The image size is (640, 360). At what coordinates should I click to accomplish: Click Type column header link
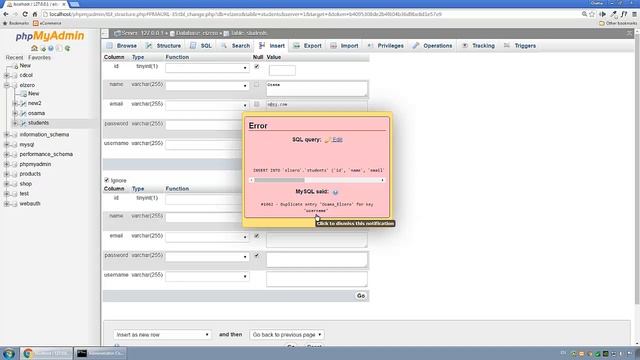click(138, 57)
